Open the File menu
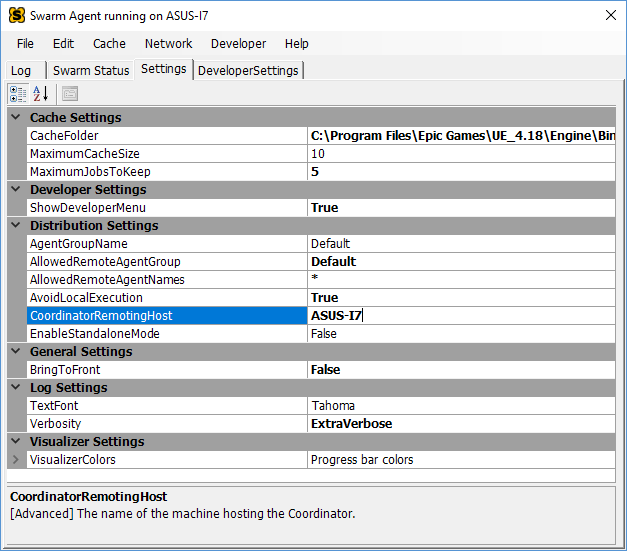 click(25, 44)
